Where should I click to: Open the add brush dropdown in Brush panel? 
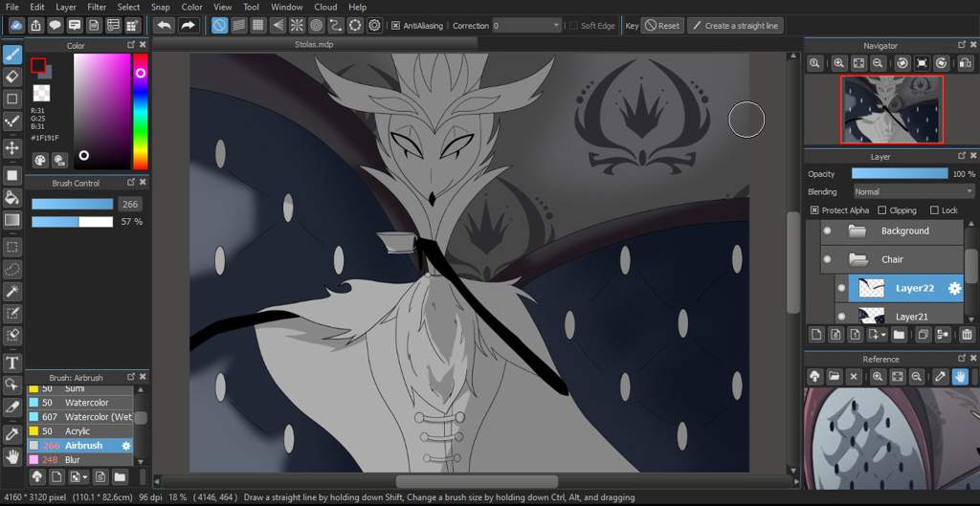pyautogui.click(x=78, y=477)
